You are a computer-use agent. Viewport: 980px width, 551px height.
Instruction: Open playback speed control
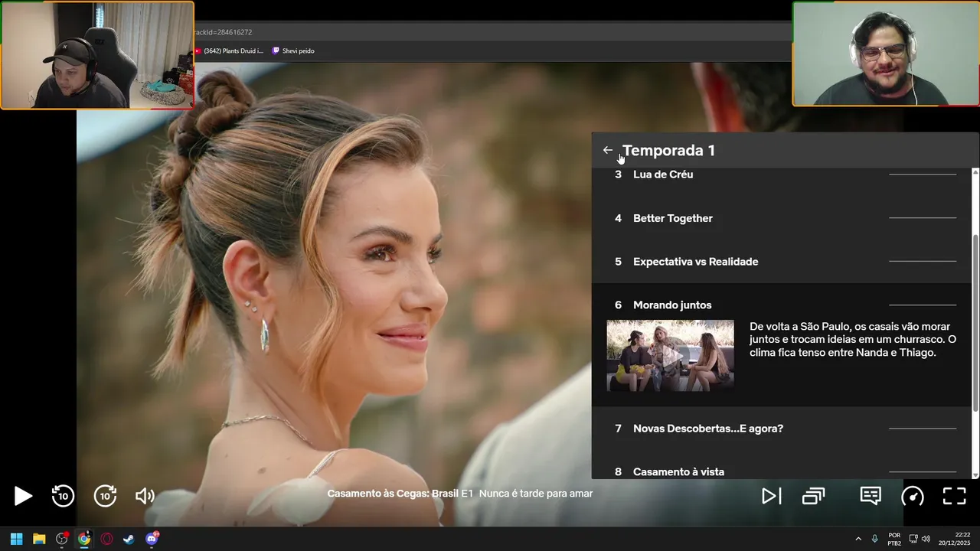pyautogui.click(x=913, y=496)
